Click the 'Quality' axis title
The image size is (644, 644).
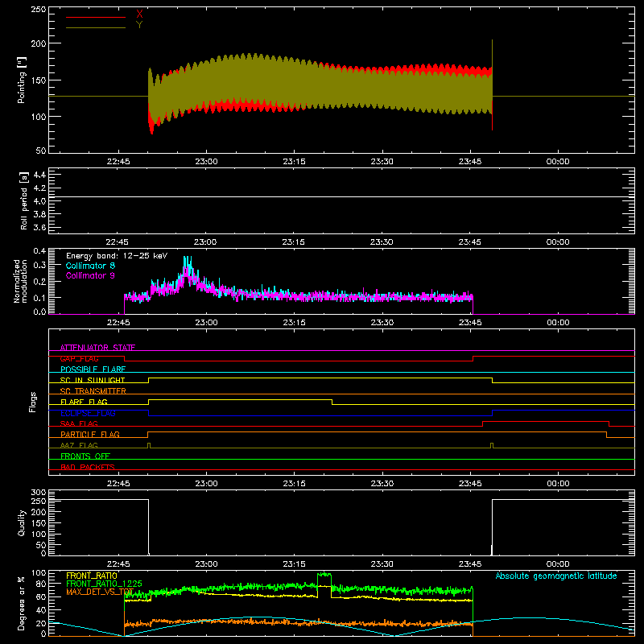point(22,522)
